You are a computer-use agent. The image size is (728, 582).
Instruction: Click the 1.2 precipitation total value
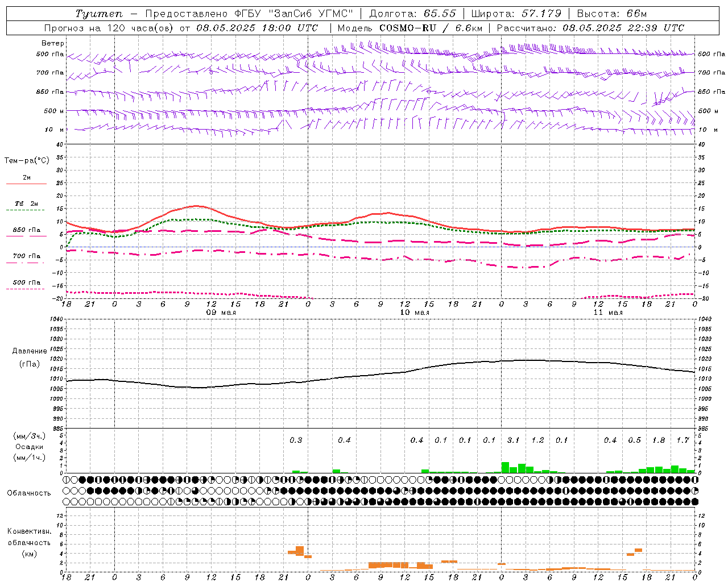coord(537,440)
